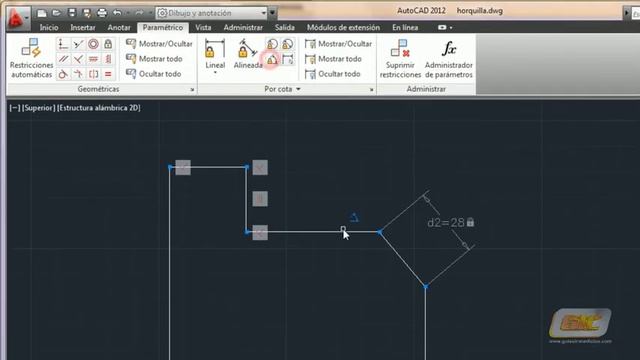Open Geométricas panel settings launcher arrow
The height and width of the screenshot is (360, 640).
click(x=192, y=90)
